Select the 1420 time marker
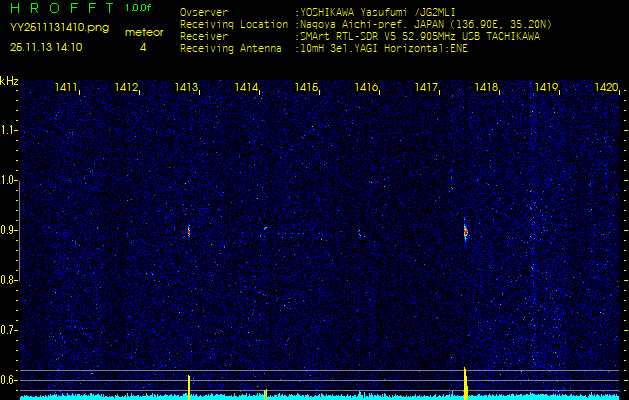The height and width of the screenshot is (400, 629). pos(606,88)
